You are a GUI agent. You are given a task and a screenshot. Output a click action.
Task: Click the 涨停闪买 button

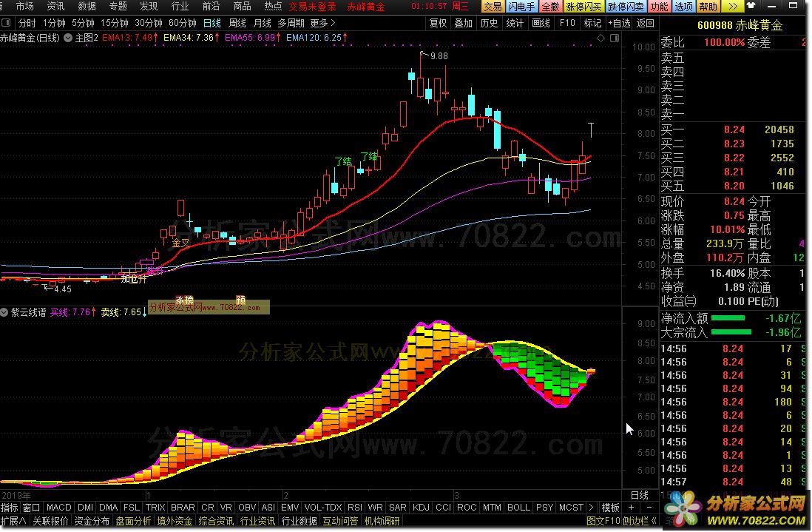pos(583,7)
